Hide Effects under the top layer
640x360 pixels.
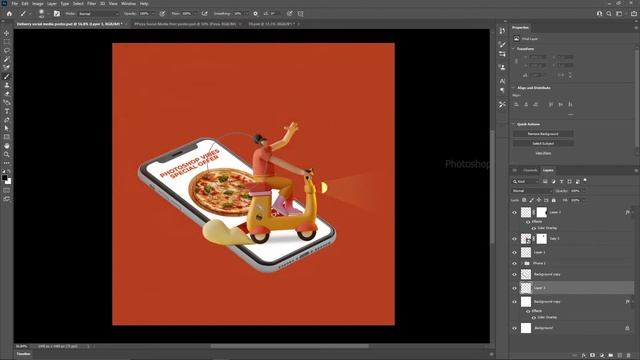528,222
